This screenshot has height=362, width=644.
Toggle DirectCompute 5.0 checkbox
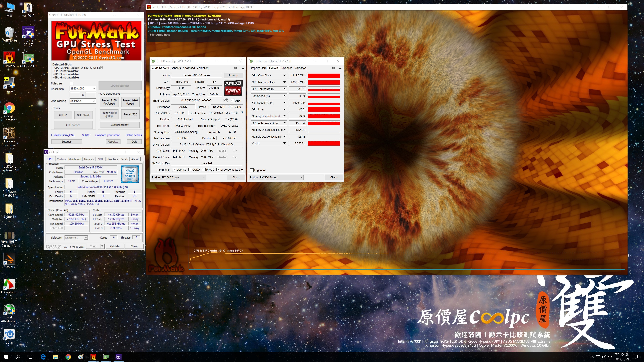pos(218,170)
